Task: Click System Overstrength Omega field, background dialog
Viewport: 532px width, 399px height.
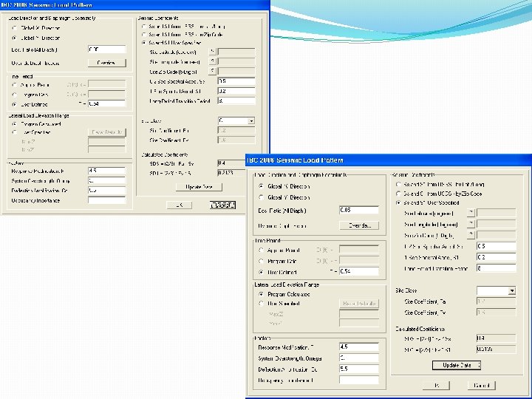Action: pyautogui.click(x=106, y=180)
